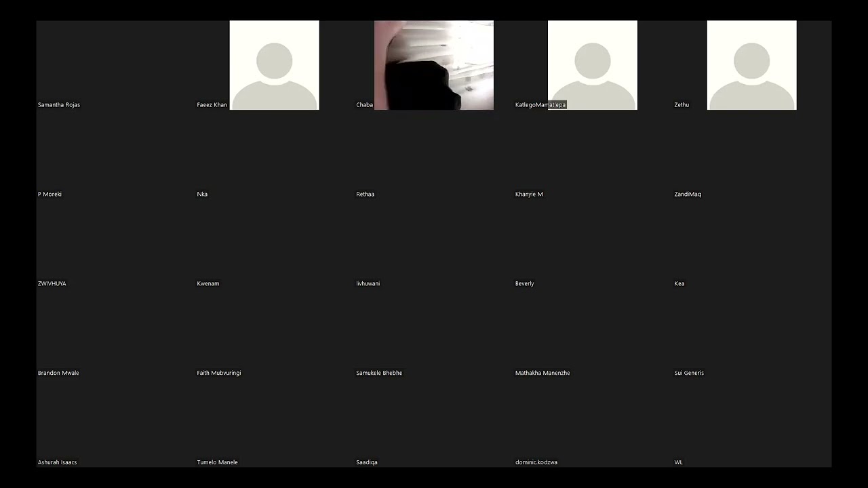868x488 pixels.
Task: Click the name label Chaba
Action: 364,105
